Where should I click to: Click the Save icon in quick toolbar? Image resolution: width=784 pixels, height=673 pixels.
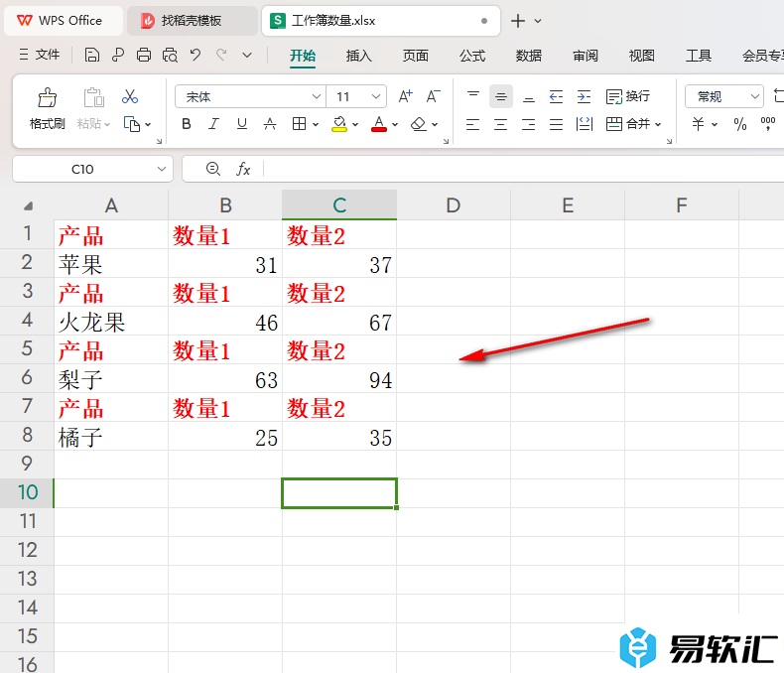92,55
